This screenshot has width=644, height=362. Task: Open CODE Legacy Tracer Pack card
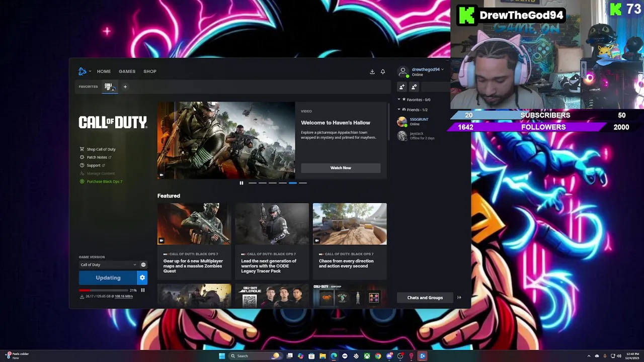[x=272, y=240]
